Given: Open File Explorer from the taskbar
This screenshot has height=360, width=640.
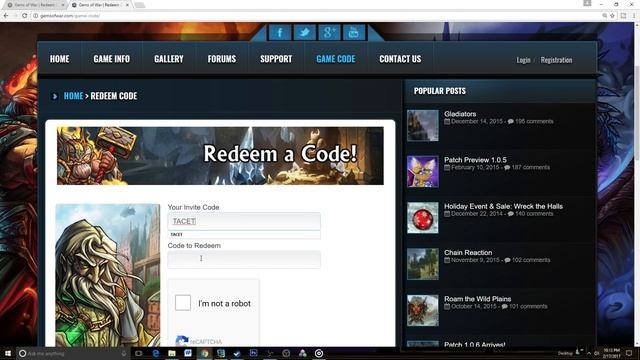Looking at the screenshot, I should (172, 353).
